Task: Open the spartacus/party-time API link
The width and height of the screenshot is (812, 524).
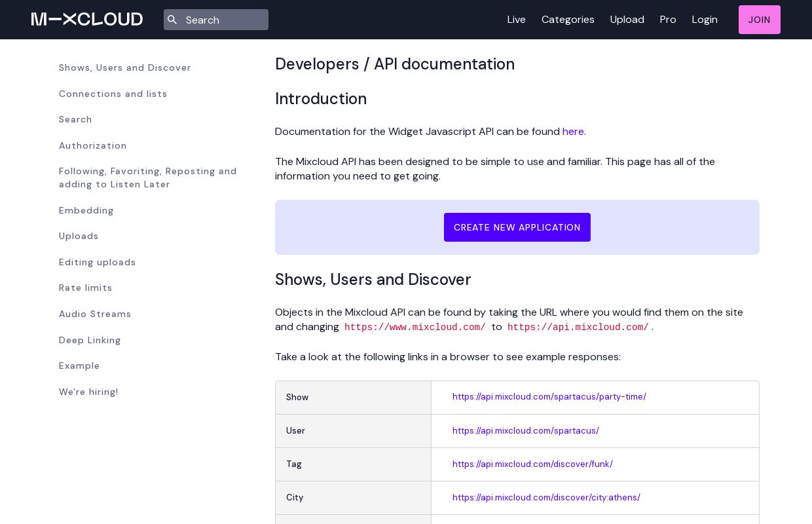Action: pos(549,396)
